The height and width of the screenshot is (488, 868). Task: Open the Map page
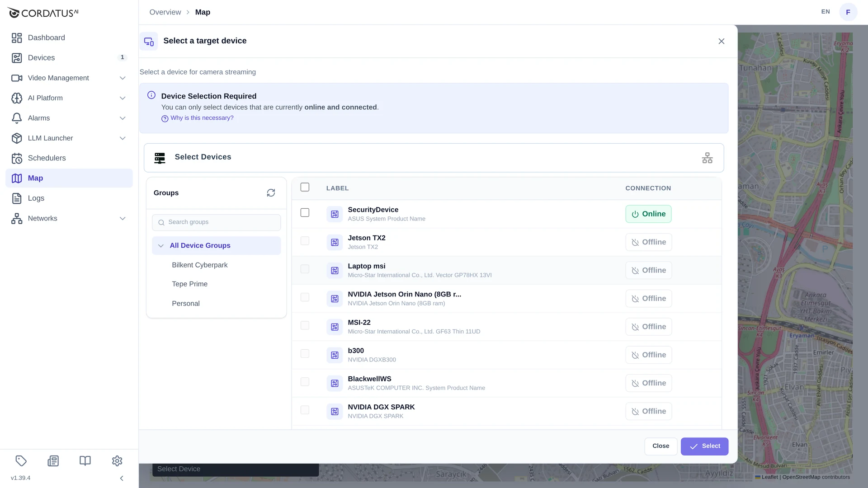coord(69,178)
